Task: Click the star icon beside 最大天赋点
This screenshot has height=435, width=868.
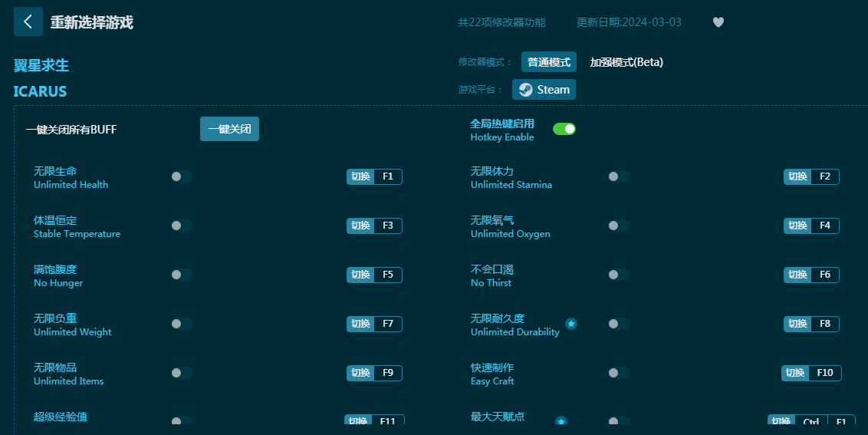Action: pyautogui.click(x=561, y=421)
